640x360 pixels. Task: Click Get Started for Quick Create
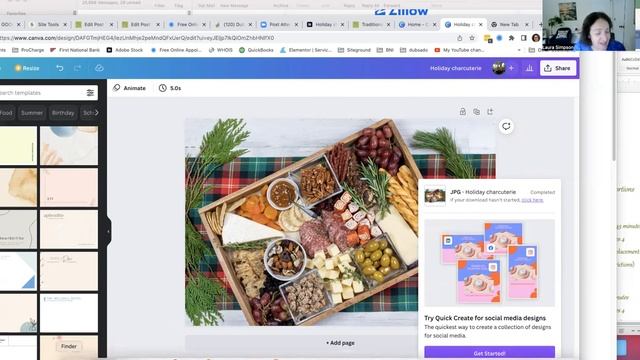[x=489, y=353]
